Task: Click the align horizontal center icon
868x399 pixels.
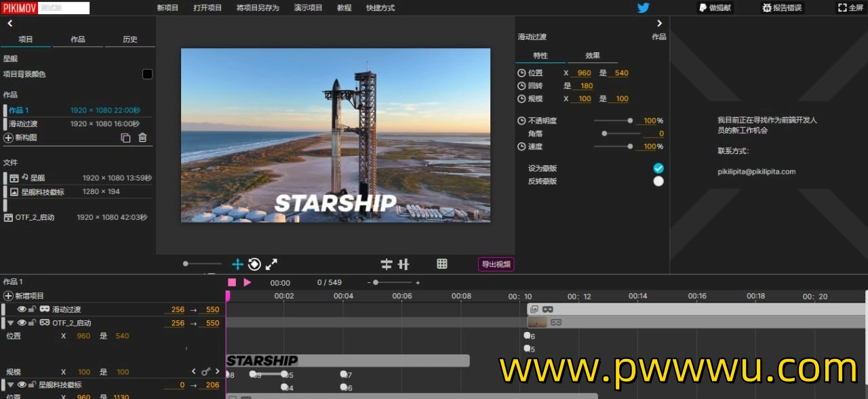Action: (387, 264)
